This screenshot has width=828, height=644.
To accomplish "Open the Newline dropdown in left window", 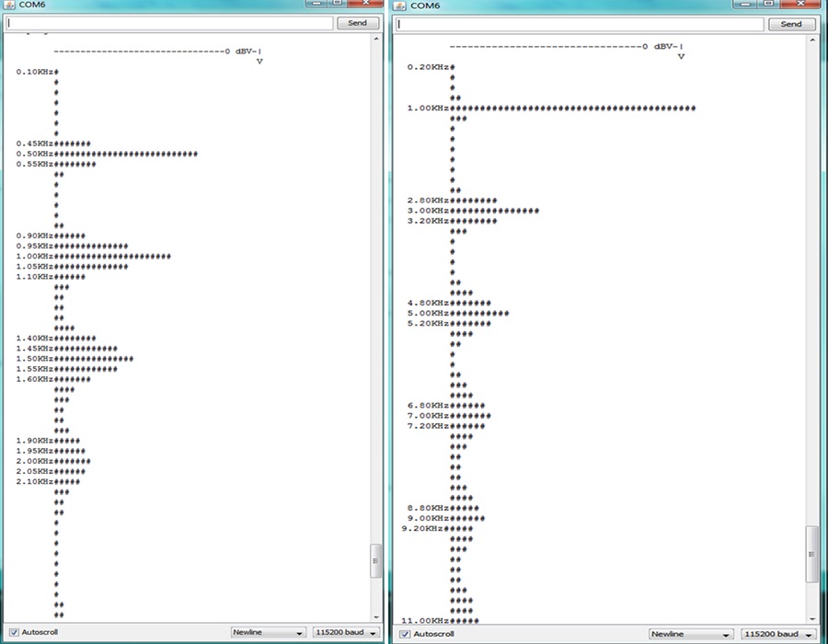I will point(269,632).
